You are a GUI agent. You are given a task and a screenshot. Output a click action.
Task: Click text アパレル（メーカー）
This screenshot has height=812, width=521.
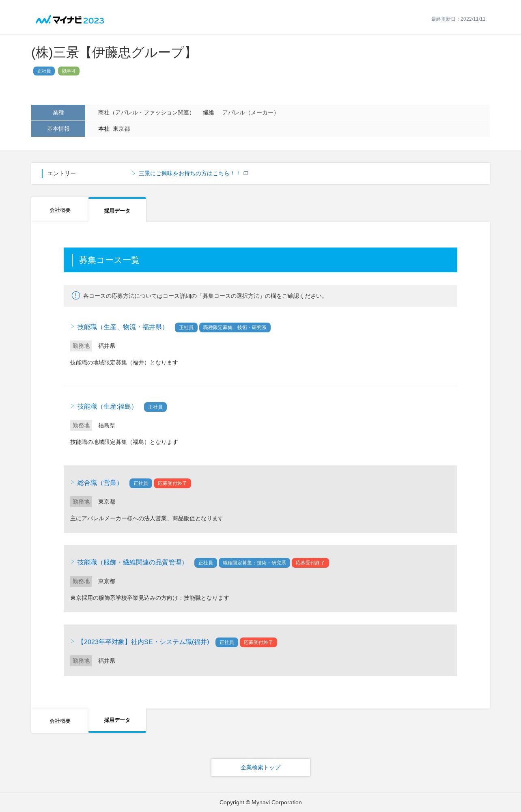[x=251, y=112]
